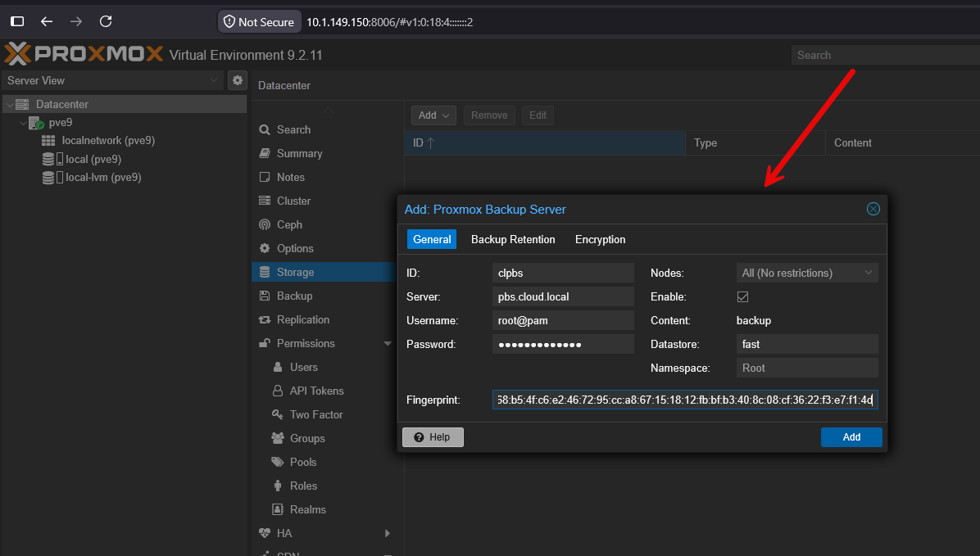The width and height of the screenshot is (980, 556).
Task: Click the Two Factor key icon
Action: 278,415
